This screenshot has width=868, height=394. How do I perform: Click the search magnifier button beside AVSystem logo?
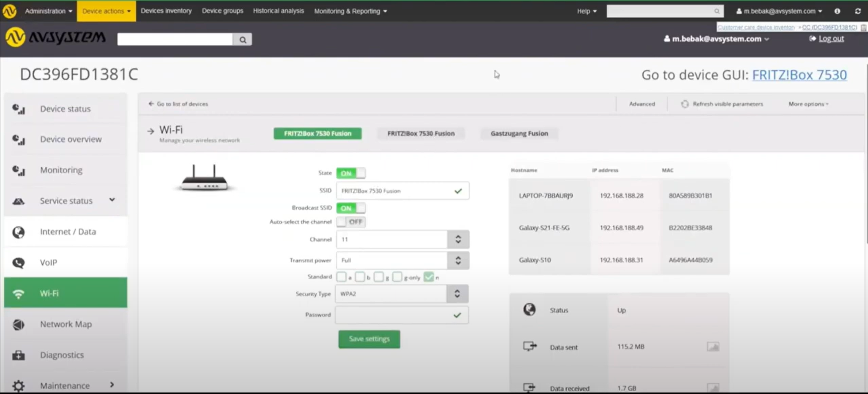coord(242,39)
